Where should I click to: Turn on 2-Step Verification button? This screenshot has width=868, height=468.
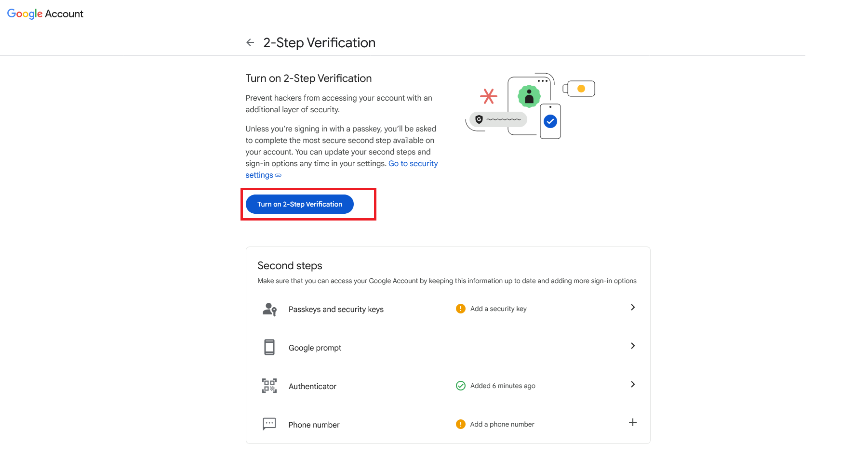point(300,204)
